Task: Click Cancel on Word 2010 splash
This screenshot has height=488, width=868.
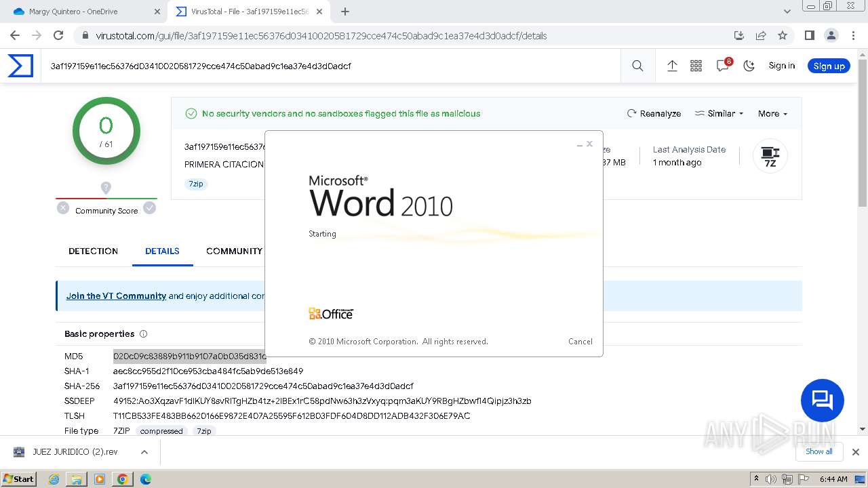Action: tap(580, 341)
